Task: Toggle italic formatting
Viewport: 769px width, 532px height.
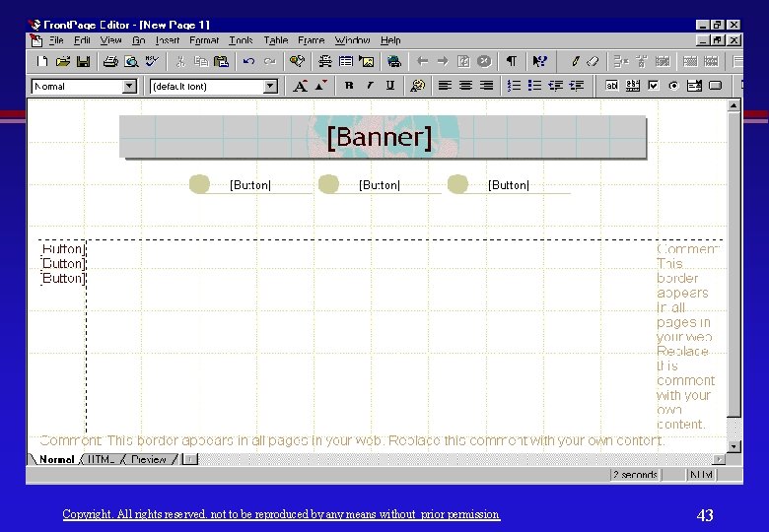Action: coord(370,86)
